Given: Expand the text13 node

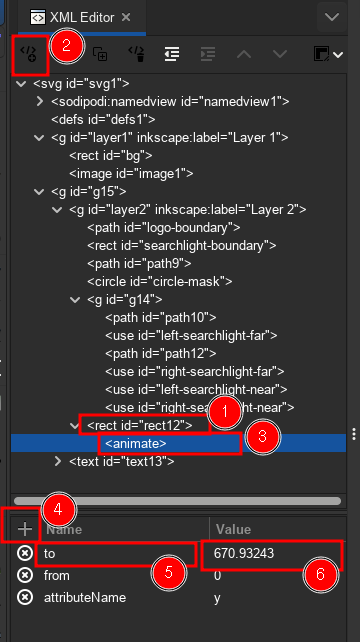Looking at the screenshot, I should [58, 461].
